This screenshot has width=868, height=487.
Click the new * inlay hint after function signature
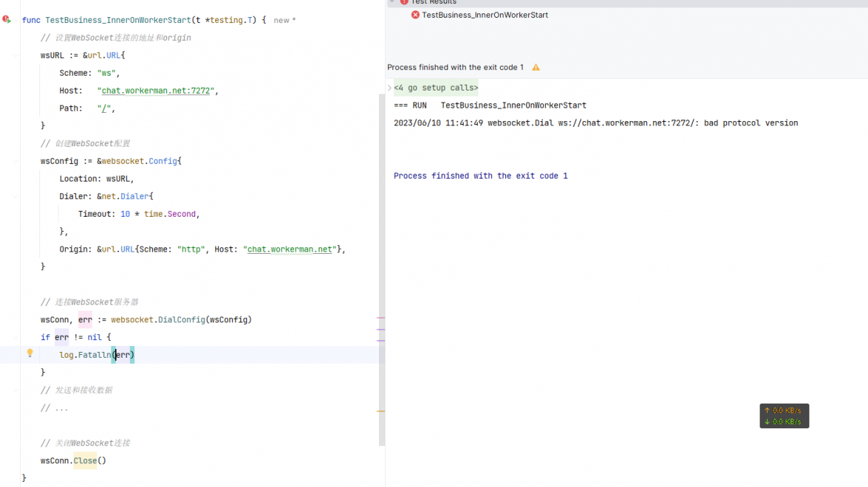(x=285, y=21)
